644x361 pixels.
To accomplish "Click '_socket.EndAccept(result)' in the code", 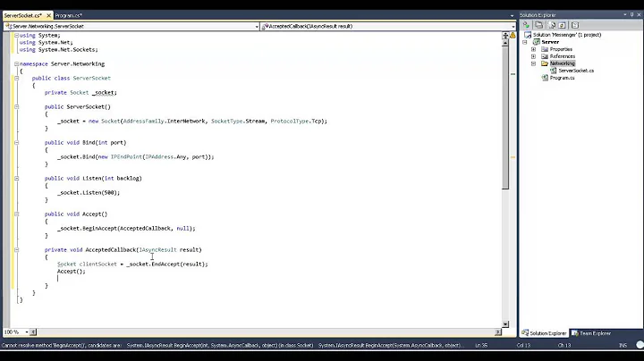I will coord(165,264).
